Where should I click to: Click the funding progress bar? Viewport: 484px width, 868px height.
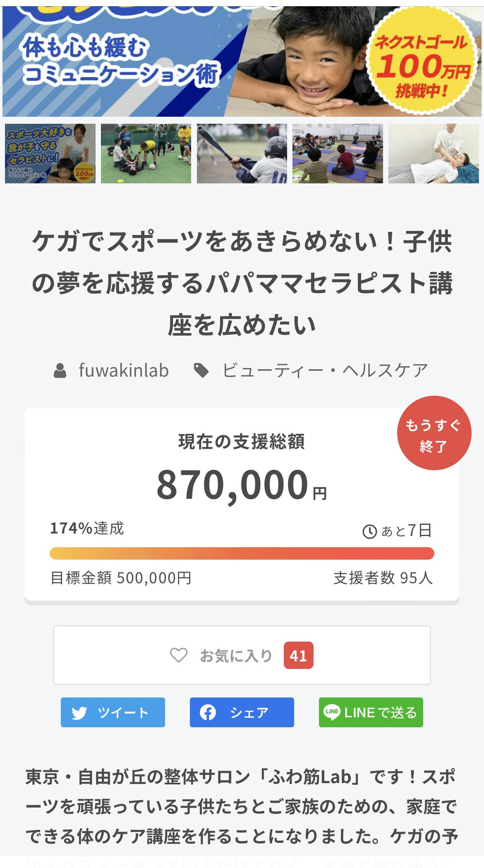pos(242,553)
